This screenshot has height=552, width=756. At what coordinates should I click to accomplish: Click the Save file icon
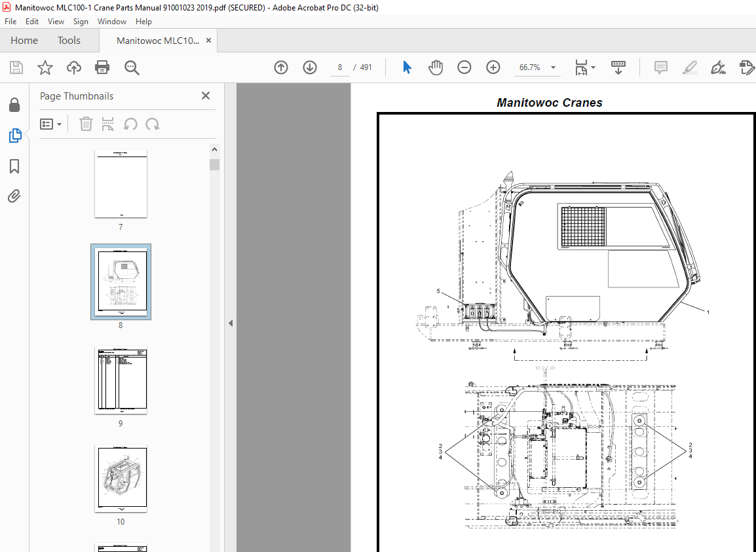pos(16,67)
